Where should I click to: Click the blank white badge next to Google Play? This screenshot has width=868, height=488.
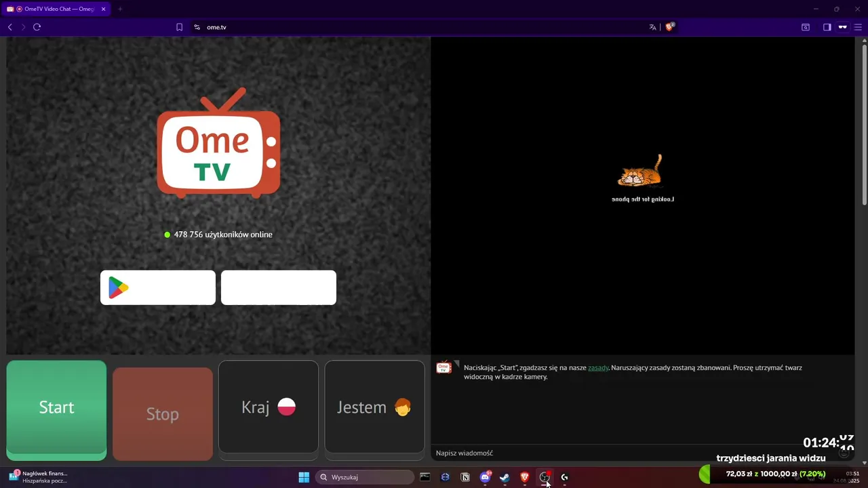[279, 287]
